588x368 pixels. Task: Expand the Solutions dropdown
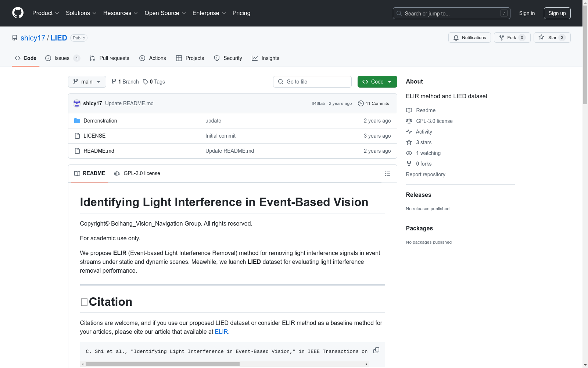point(81,13)
